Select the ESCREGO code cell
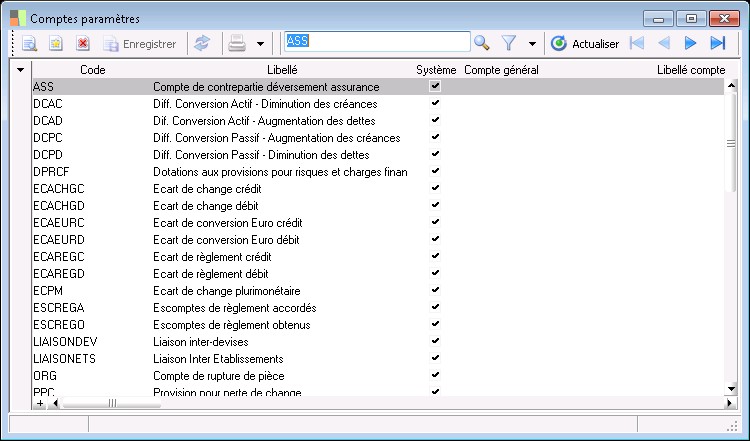The image size is (750, 441). 92,324
